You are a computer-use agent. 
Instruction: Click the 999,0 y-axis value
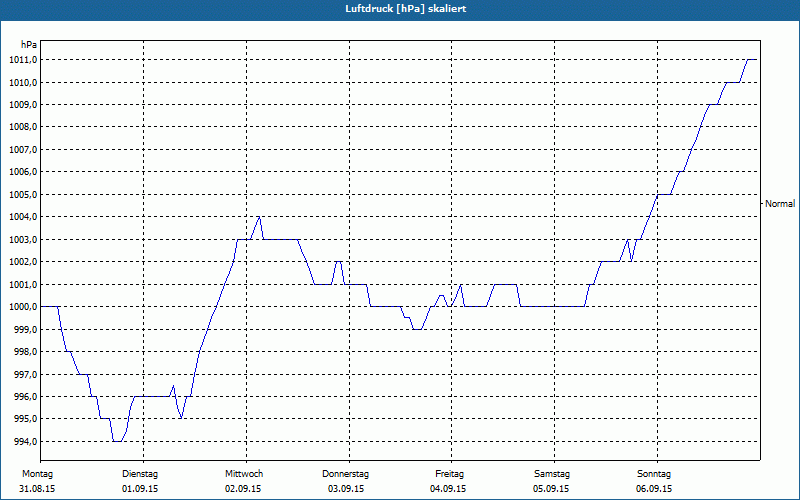point(24,330)
